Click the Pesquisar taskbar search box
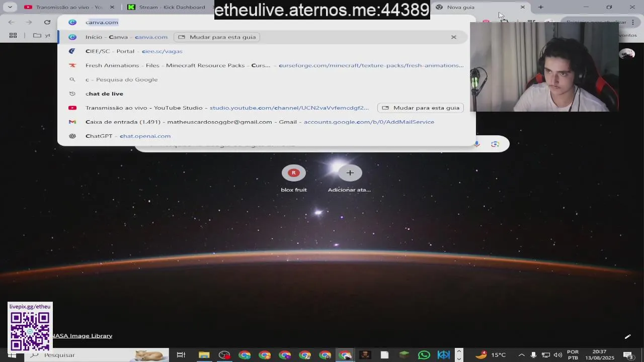 (x=96, y=355)
